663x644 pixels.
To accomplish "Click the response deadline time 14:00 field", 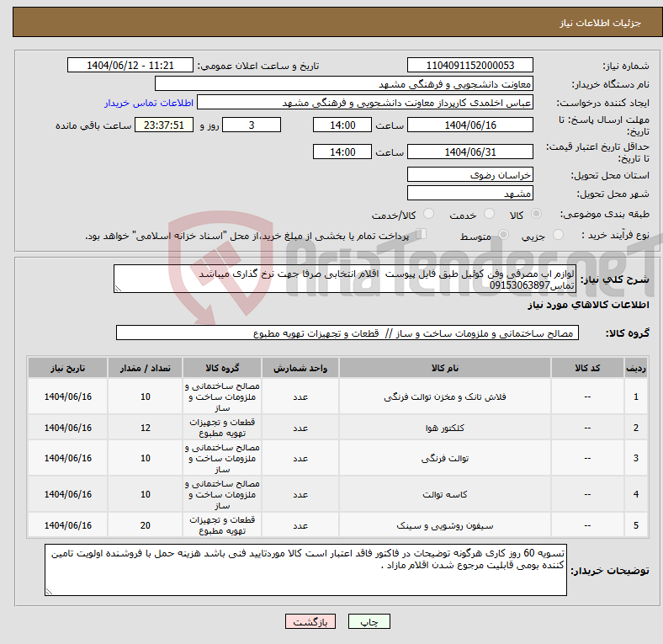I will point(342,125).
